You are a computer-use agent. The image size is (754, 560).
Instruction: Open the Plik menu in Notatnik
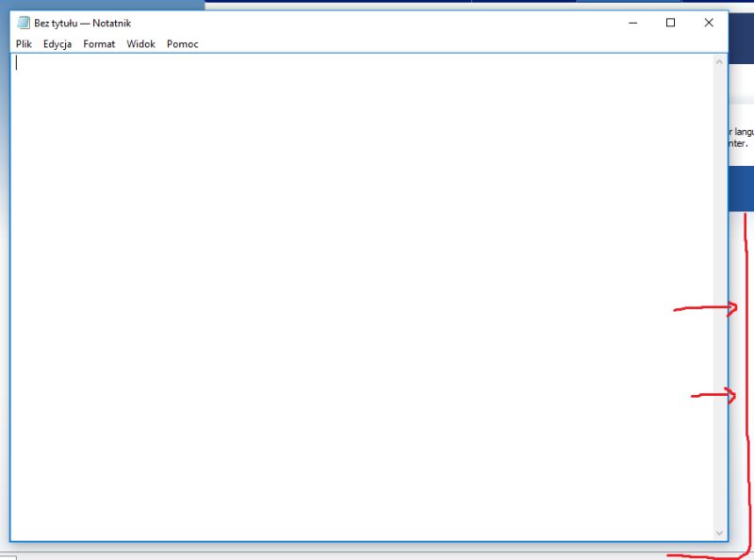[x=24, y=43]
